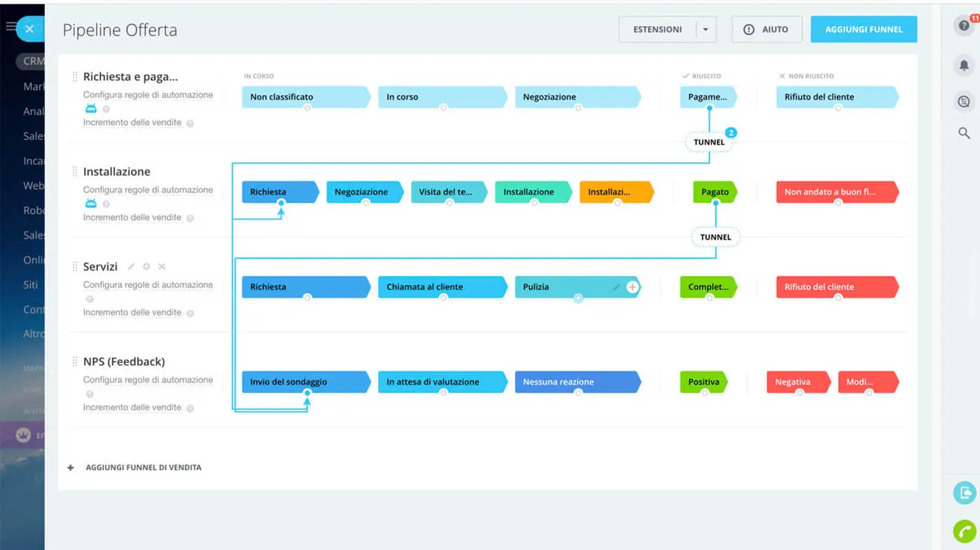The image size is (980, 550).
Task: Click the search magnifier in right sidebar
Action: (964, 132)
